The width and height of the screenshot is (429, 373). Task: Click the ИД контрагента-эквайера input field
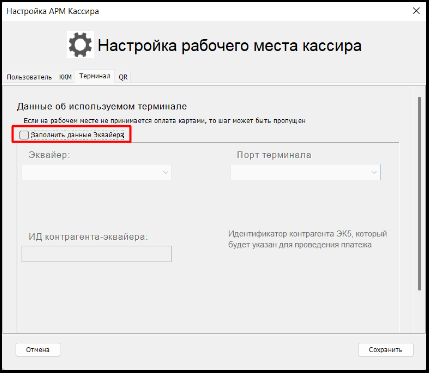click(x=96, y=254)
